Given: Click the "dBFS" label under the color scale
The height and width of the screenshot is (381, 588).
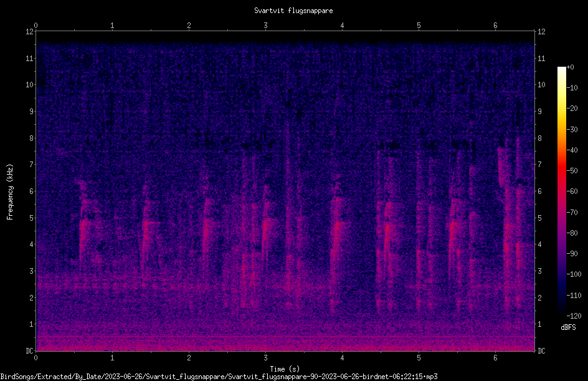Looking at the screenshot, I should coord(568,327).
